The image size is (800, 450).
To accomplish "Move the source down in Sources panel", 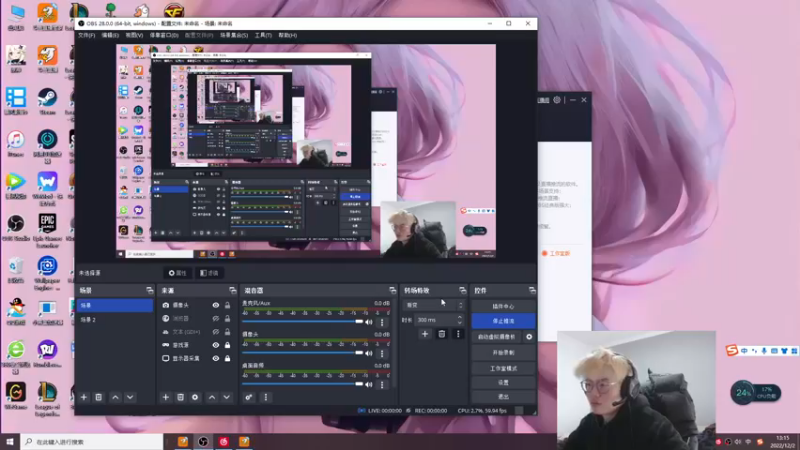I will [x=227, y=397].
